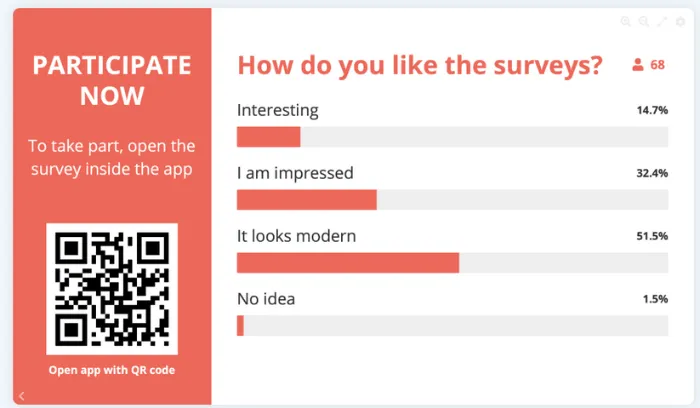Enter fullscreen with the expand arrows icon
The height and width of the screenshot is (408, 700).
662,21
